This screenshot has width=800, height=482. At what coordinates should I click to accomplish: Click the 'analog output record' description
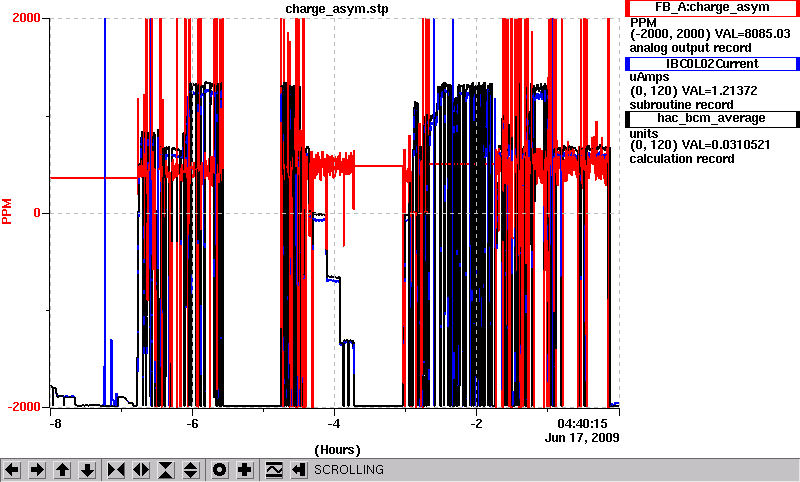tap(690, 48)
